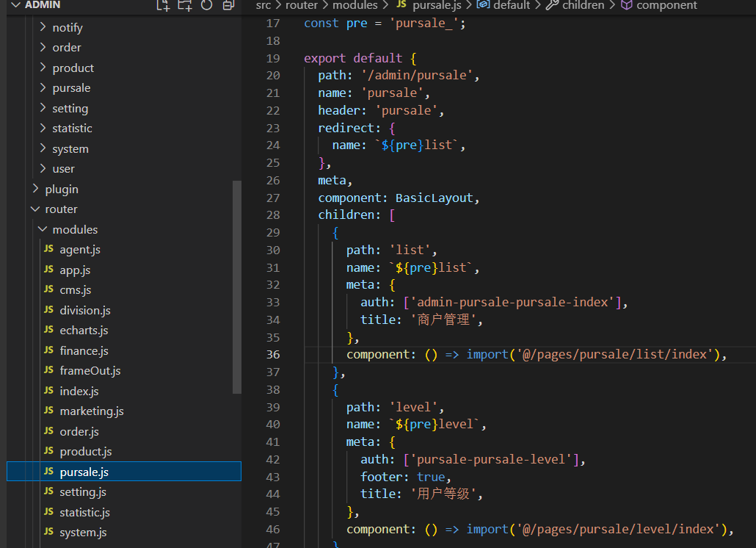Create a new file in Explorer
756x548 pixels.
(163, 5)
